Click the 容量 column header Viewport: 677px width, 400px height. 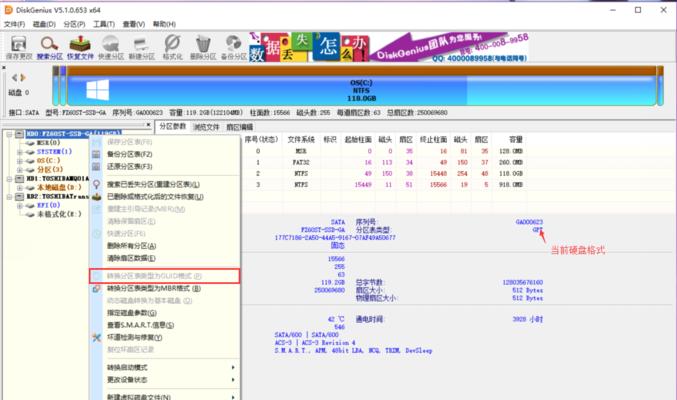(516, 140)
